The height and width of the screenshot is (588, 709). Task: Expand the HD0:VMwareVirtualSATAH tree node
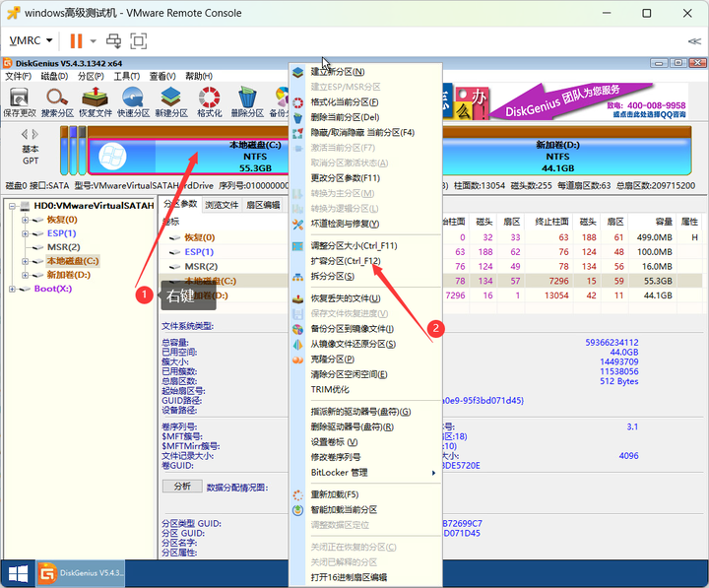coord(12,206)
